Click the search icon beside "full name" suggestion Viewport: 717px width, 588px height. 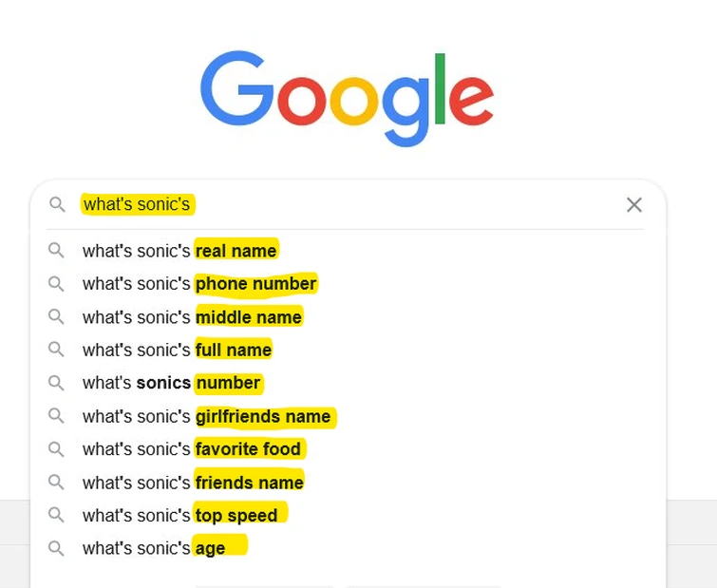pyautogui.click(x=57, y=350)
